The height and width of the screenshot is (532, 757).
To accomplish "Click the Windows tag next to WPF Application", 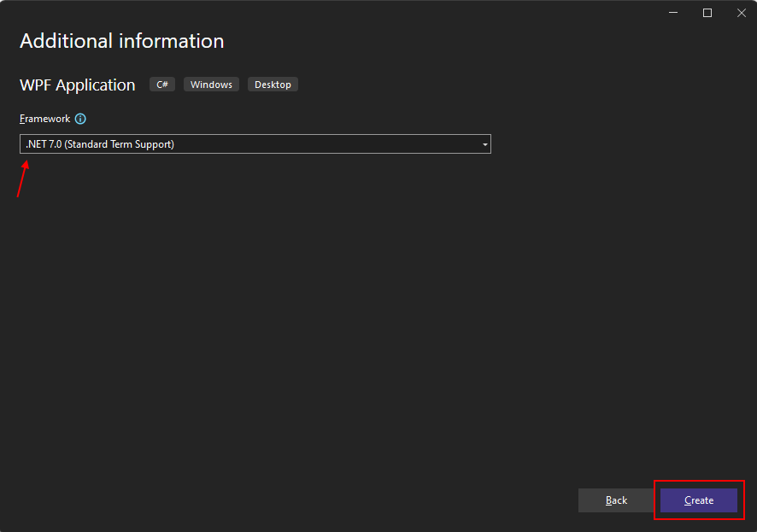I will point(210,84).
